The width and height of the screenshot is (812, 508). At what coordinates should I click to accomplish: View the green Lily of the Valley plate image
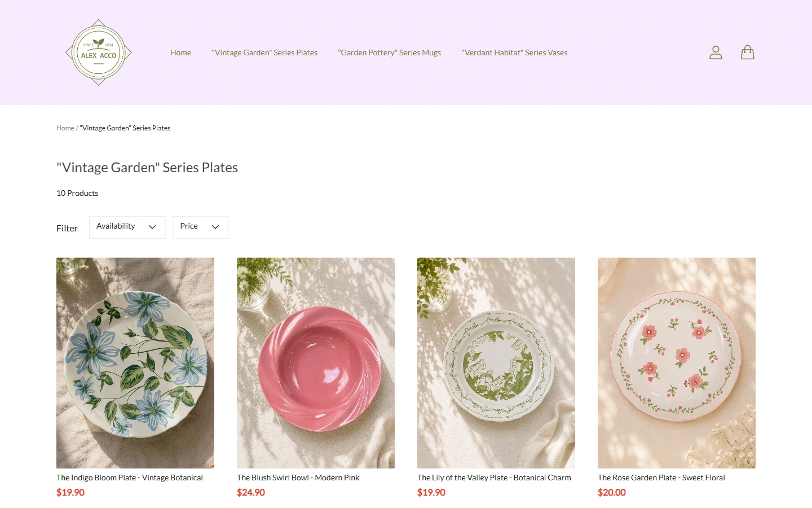click(496, 363)
